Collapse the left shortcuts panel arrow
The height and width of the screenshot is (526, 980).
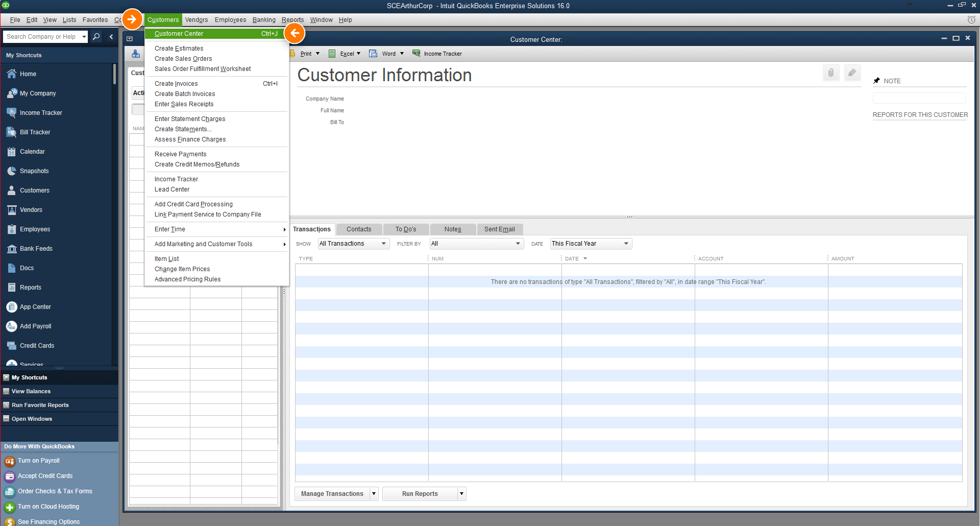(111, 37)
